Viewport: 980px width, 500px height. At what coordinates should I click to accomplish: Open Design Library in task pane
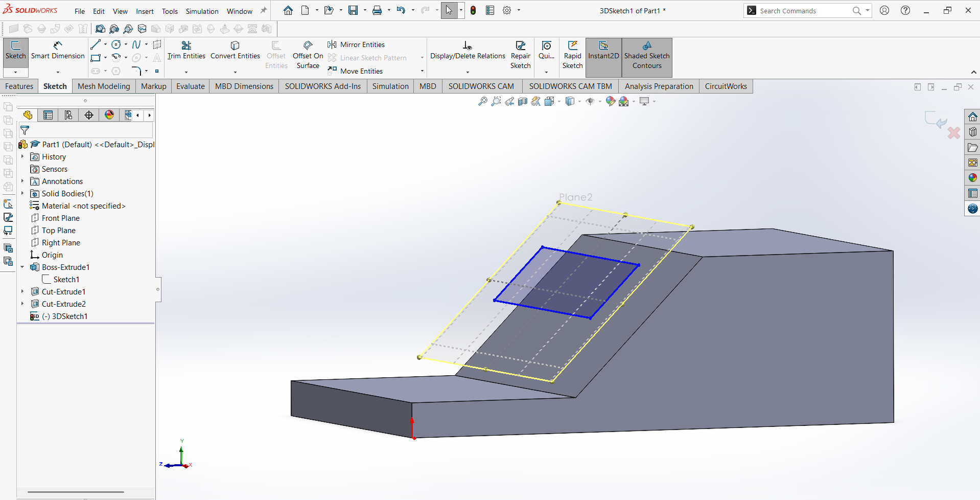[x=972, y=132]
